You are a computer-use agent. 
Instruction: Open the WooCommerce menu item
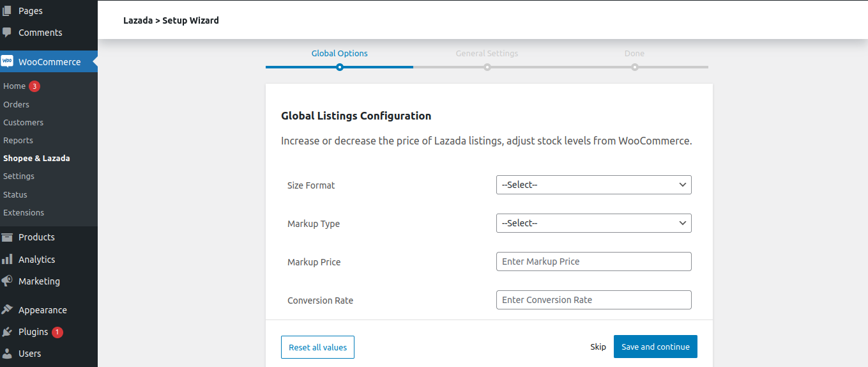49,62
